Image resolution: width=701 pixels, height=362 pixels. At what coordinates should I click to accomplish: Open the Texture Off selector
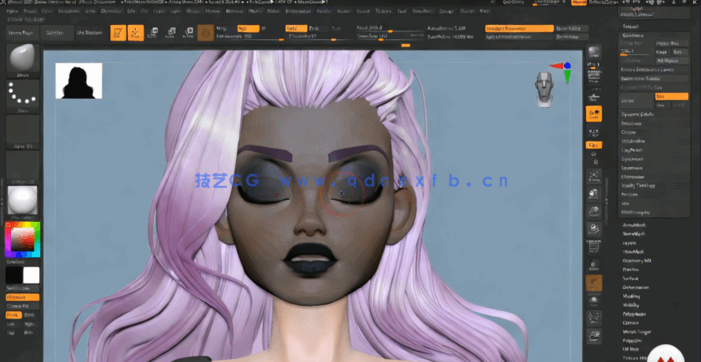(x=22, y=168)
